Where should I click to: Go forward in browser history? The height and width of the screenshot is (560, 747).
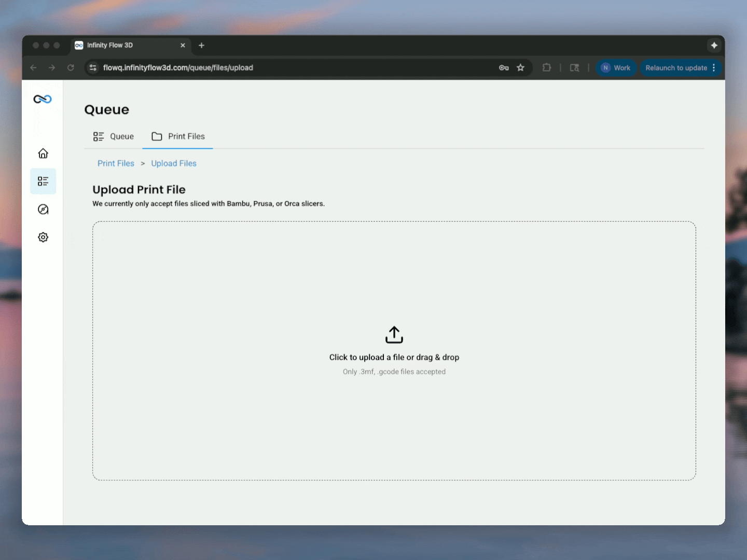[x=52, y=68]
